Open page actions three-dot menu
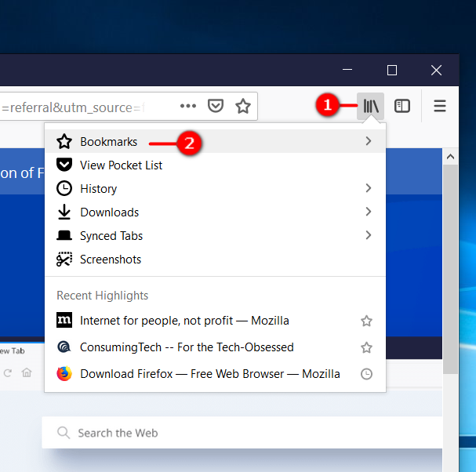Viewport: 476px width, 472px height. pos(188,106)
